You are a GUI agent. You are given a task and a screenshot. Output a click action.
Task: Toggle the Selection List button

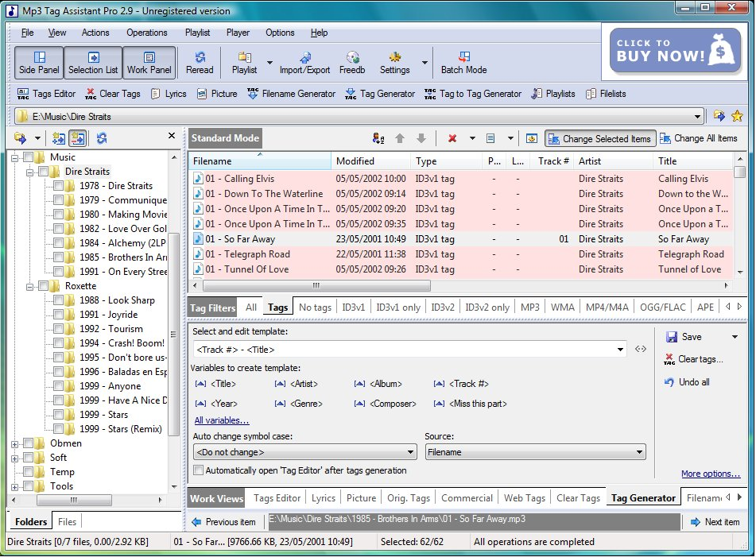[93, 63]
